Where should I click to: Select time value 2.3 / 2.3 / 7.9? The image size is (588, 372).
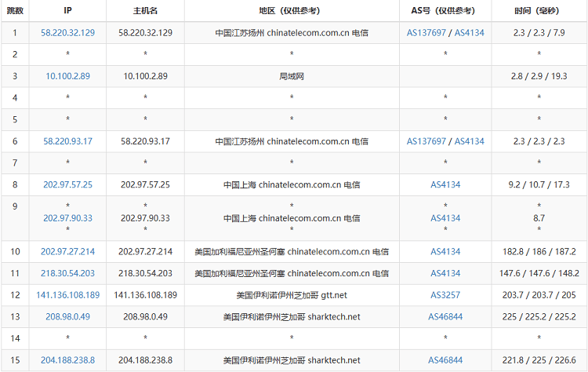point(539,33)
